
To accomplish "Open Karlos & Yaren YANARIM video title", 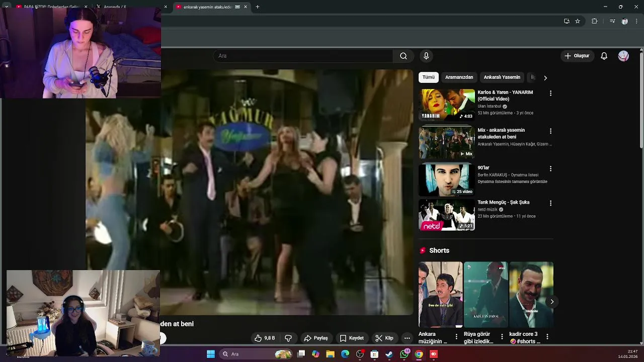I will [x=505, y=96].
